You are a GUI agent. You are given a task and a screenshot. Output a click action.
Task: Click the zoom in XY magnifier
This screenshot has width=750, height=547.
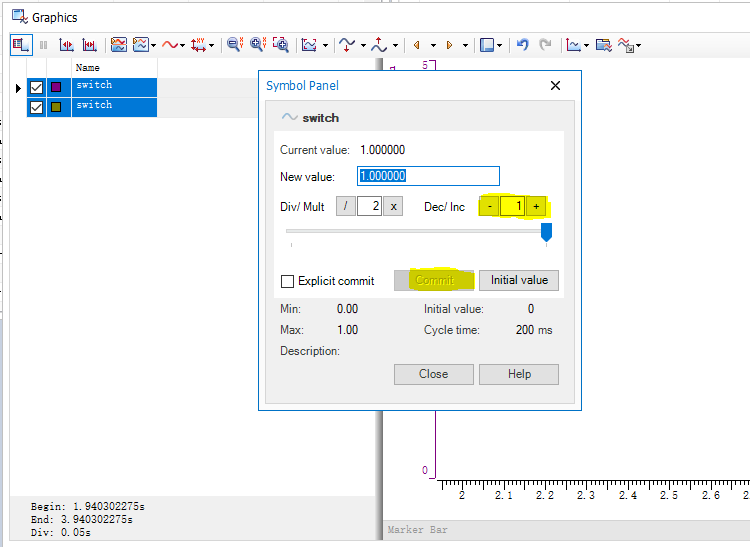(258, 45)
